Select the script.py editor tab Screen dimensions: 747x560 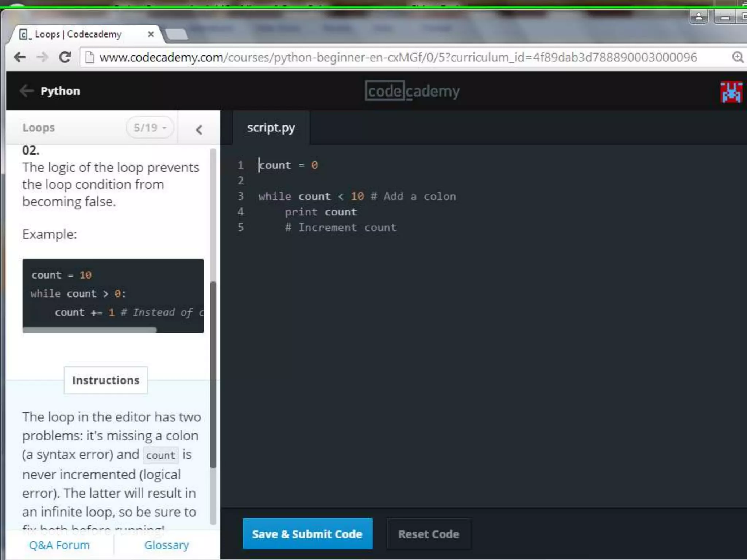[x=271, y=128]
